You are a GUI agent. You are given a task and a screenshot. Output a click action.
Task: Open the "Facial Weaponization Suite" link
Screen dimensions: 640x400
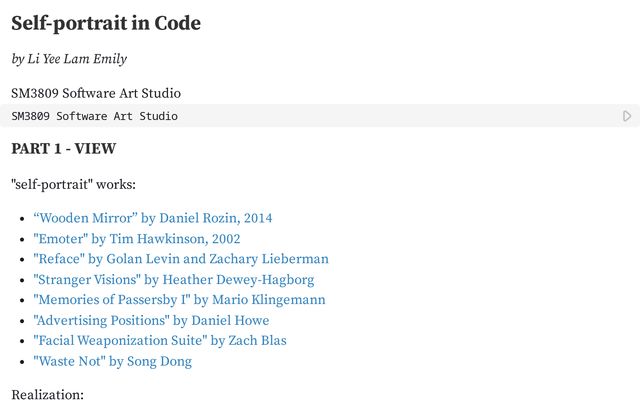[160, 341]
